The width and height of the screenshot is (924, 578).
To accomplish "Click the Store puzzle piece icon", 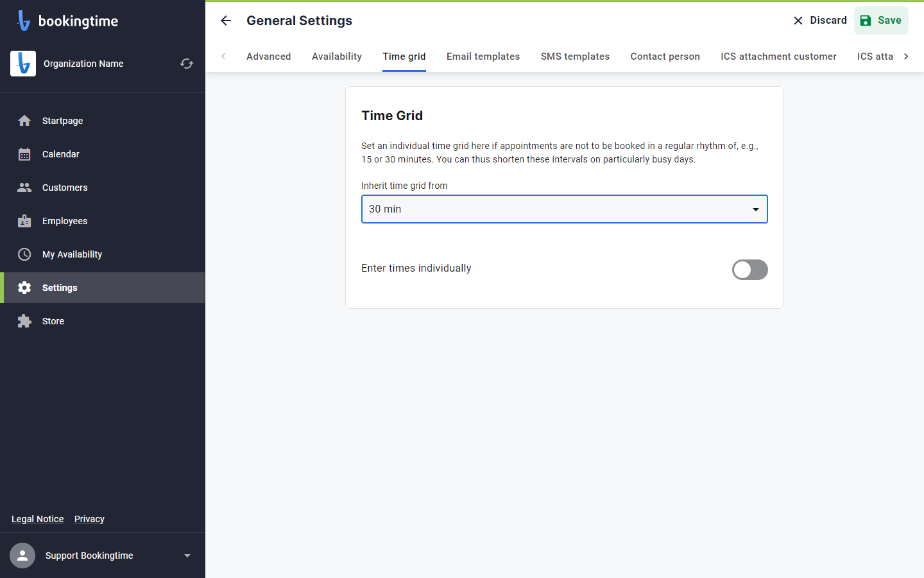I will (x=24, y=321).
